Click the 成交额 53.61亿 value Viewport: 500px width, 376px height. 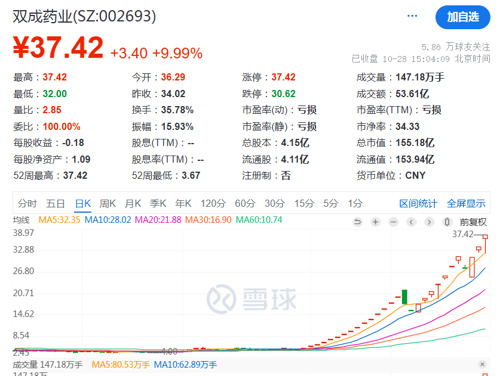click(412, 94)
